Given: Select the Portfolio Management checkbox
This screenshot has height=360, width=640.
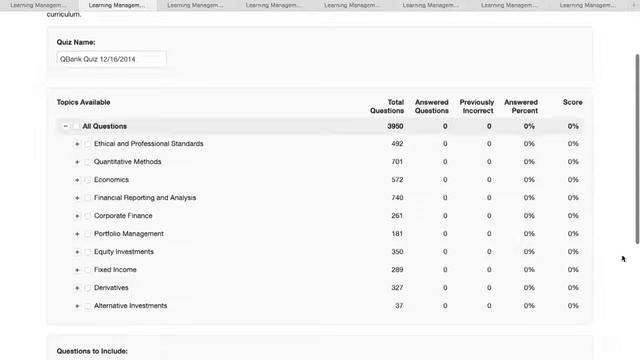Looking at the screenshot, I should pyautogui.click(x=87, y=234).
